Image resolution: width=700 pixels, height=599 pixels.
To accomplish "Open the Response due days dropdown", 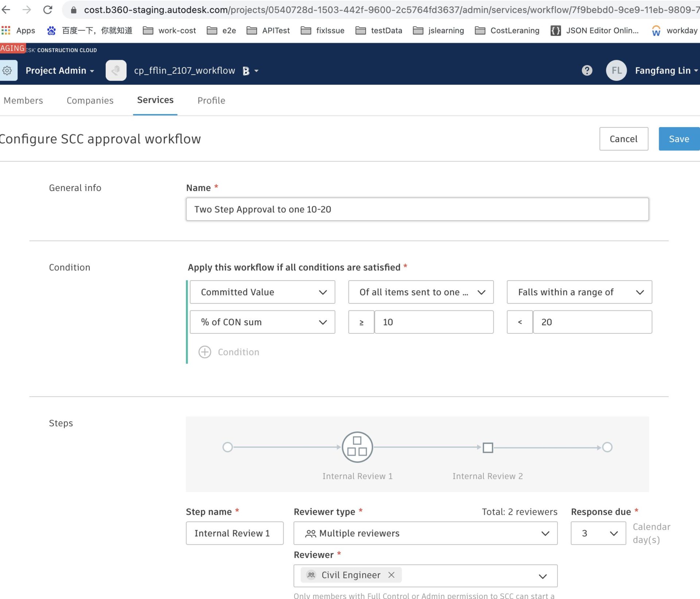I will pyautogui.click(x=598, y=533).
